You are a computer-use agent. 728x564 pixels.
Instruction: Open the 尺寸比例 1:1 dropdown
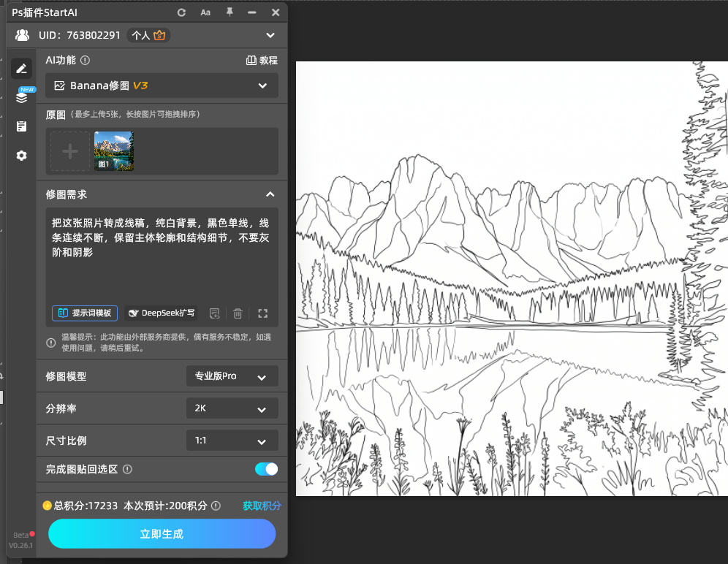(x=232, y=441)
